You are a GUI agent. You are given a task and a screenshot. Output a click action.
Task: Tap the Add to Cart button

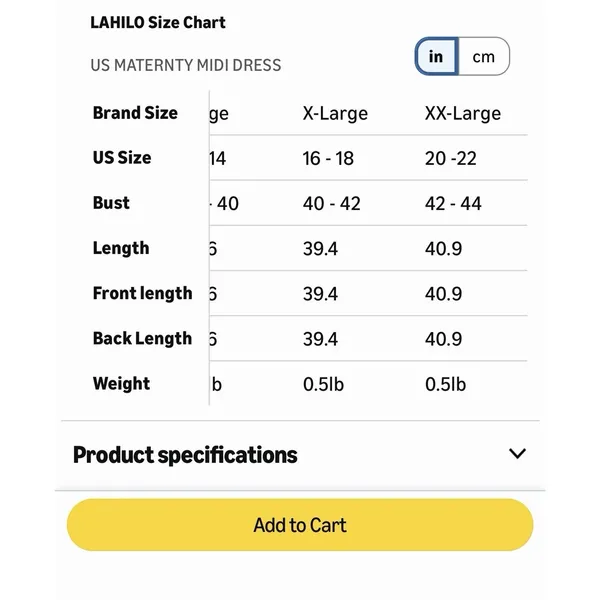click(x=300, y=525)
